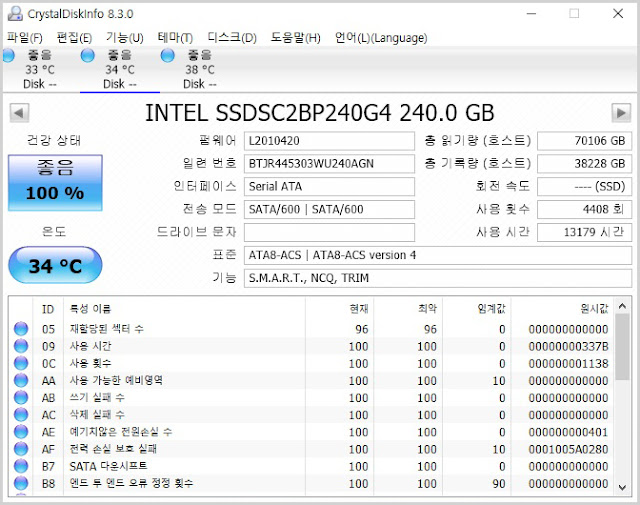Select the 예기치않은 전원손실 수 row name
This screenshot has width=640, height=505.
(121, 432)
